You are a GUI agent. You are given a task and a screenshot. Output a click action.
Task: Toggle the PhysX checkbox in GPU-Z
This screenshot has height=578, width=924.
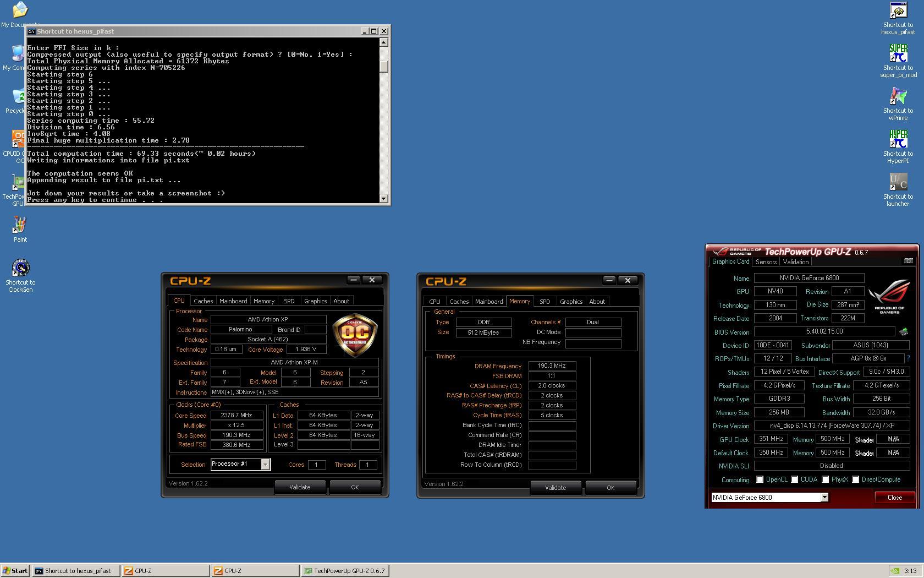point(825,479)
